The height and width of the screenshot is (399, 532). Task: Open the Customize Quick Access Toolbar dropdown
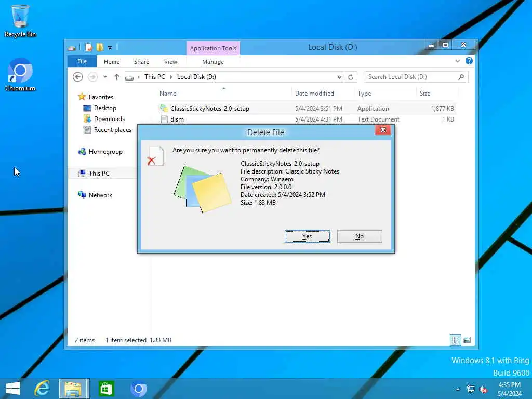110,48
